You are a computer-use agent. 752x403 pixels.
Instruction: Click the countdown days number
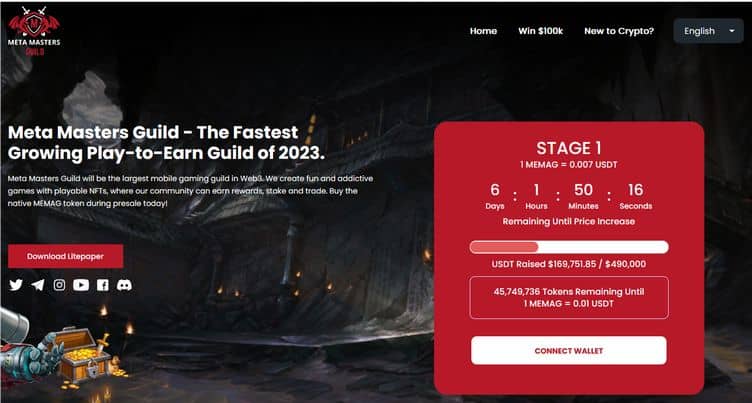pyautogui.click(x=494, y=190)
